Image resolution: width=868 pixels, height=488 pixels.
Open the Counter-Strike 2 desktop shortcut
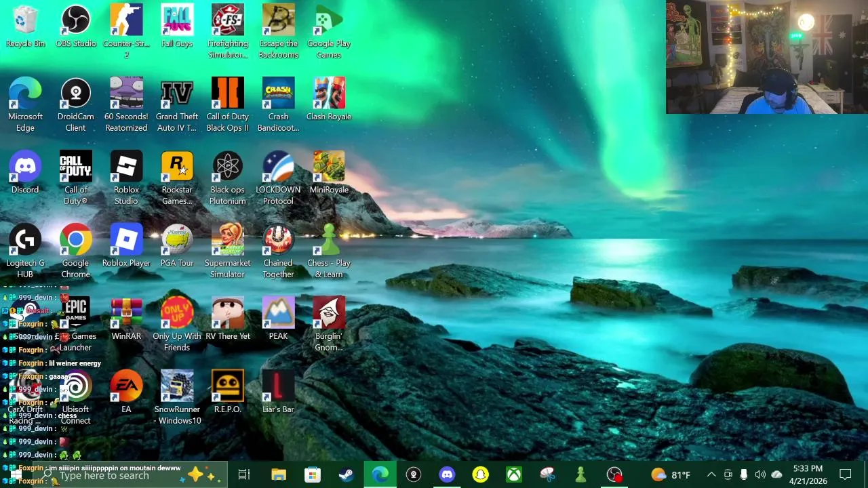click(126, 32)
